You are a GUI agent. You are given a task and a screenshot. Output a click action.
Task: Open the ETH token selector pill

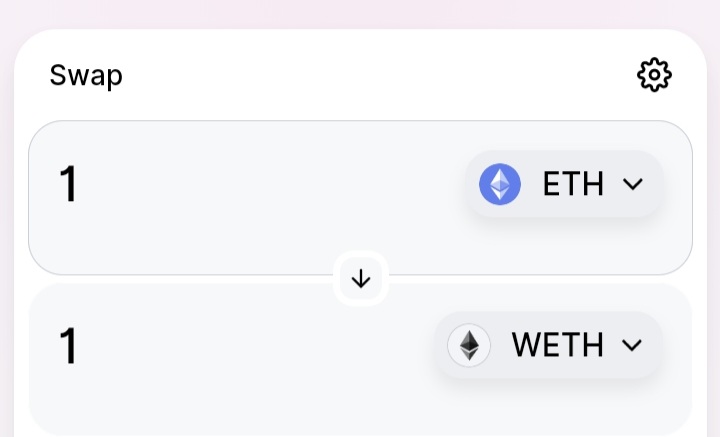pos(565,184)
